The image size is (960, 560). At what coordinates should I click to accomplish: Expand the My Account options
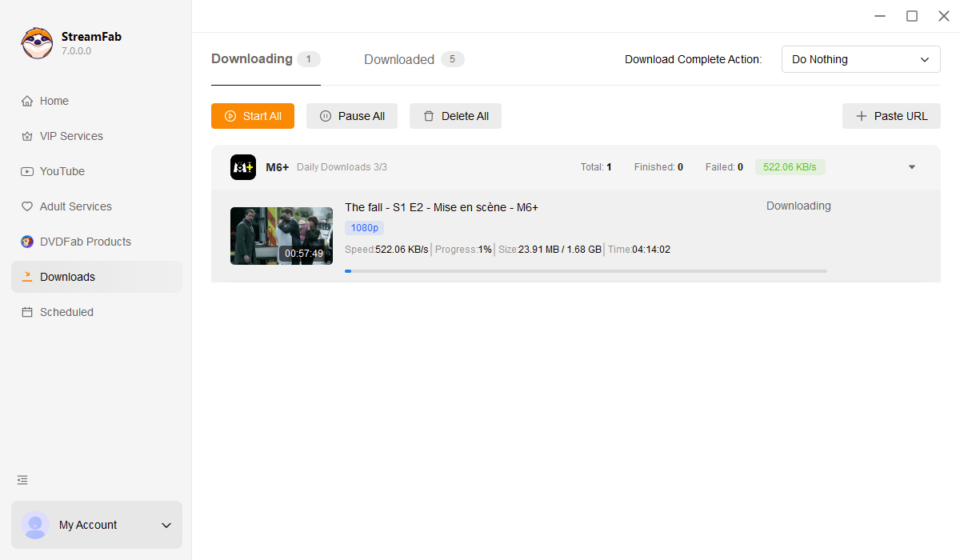166,526
